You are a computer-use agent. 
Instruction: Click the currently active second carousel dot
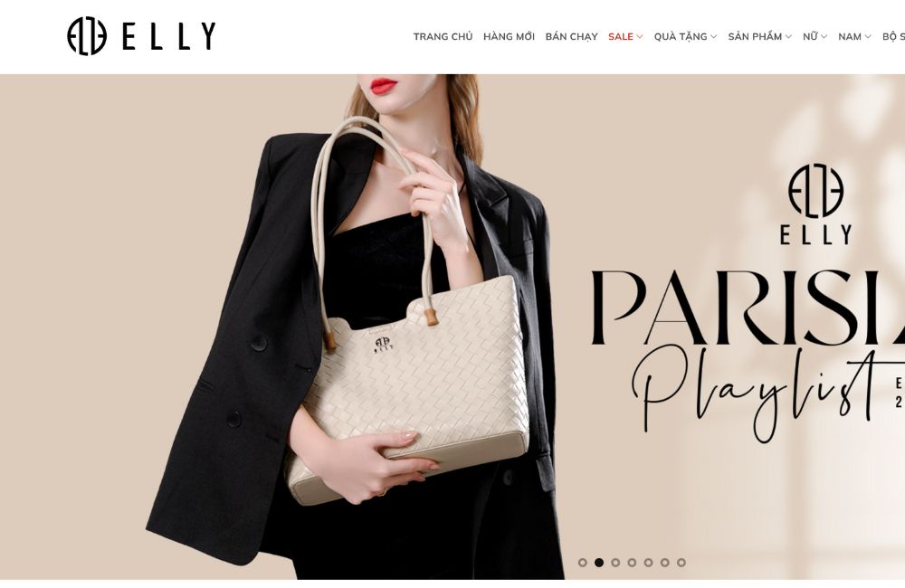[x=599, y=563]
